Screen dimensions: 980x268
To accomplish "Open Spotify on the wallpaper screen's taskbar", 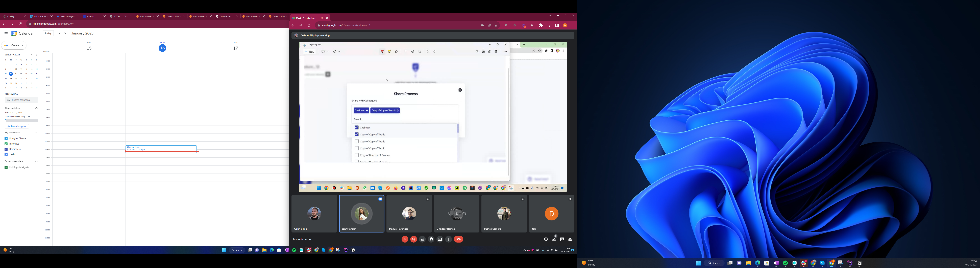I will (785, 263).
